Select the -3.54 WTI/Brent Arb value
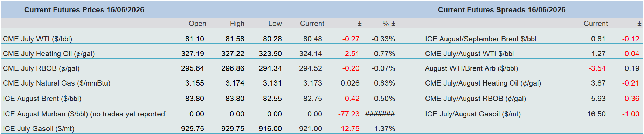Screen dimensions: 644x134 [597, 68]
